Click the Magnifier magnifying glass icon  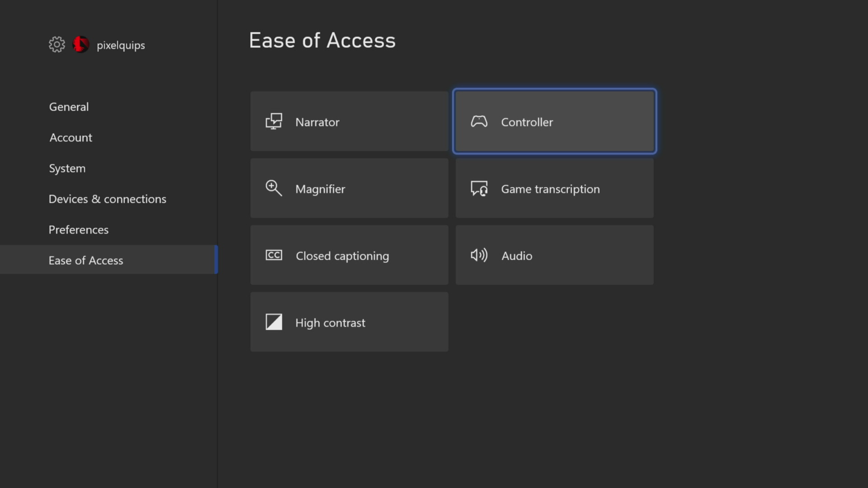[274, 188]
